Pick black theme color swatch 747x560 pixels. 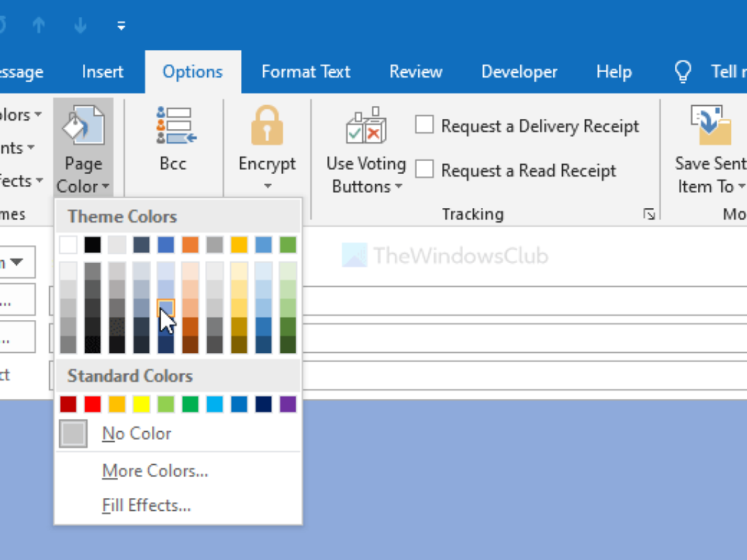coord(93,245)
